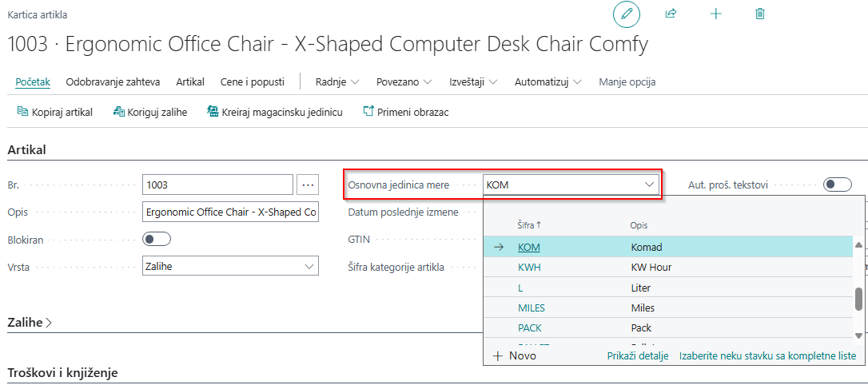868x385 pixels.
Task: Toggle Aut. proš. tekstovi switch
Action: [x=837, y=185]
